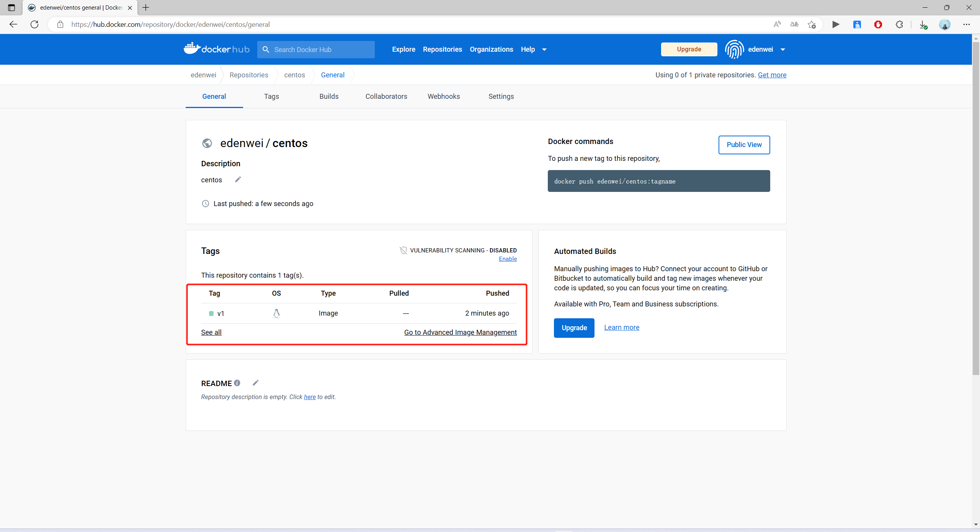Screen dimensions: 980x532
Task: Click the Linux penguin OS icon
Action: (276, 313)
